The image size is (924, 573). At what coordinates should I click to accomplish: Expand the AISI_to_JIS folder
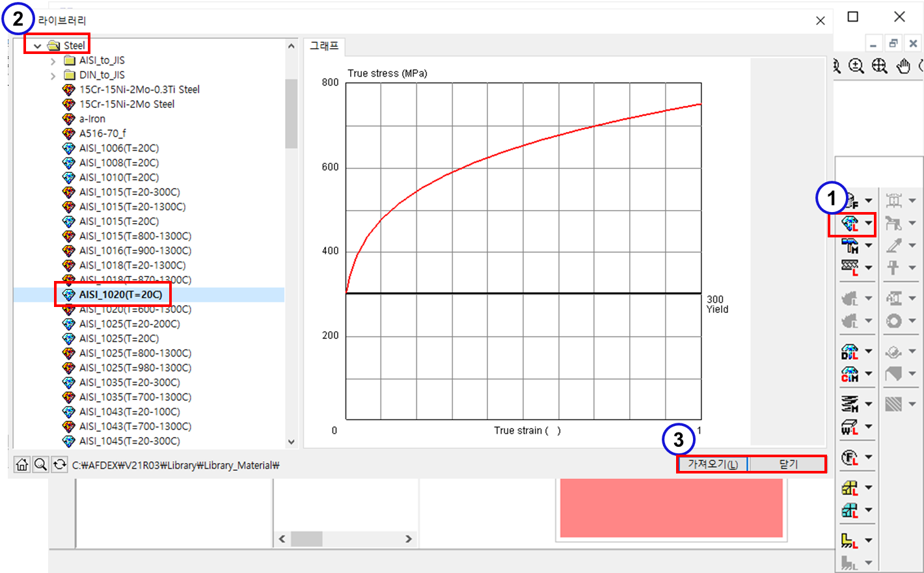point(53,60)
